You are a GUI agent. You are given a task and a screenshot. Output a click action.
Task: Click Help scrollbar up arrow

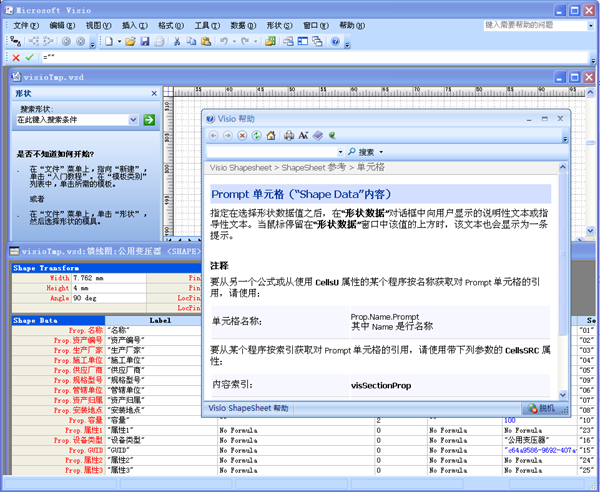[562, 167]
